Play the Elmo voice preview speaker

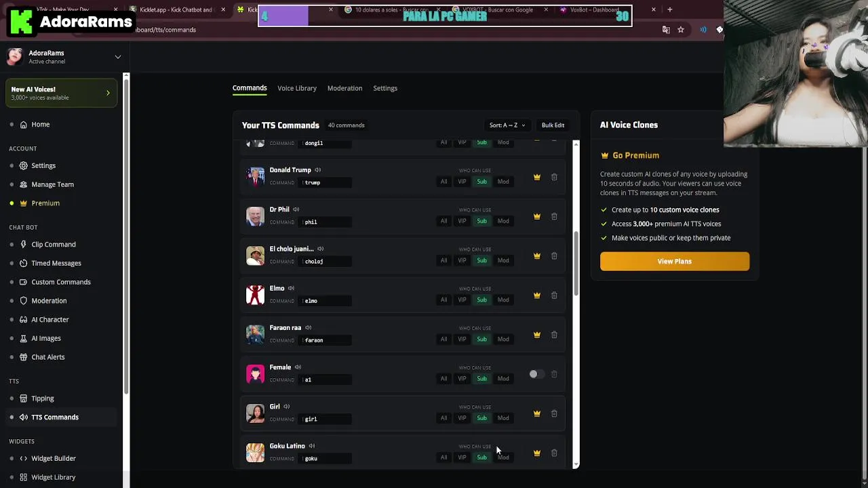[291, 288]
